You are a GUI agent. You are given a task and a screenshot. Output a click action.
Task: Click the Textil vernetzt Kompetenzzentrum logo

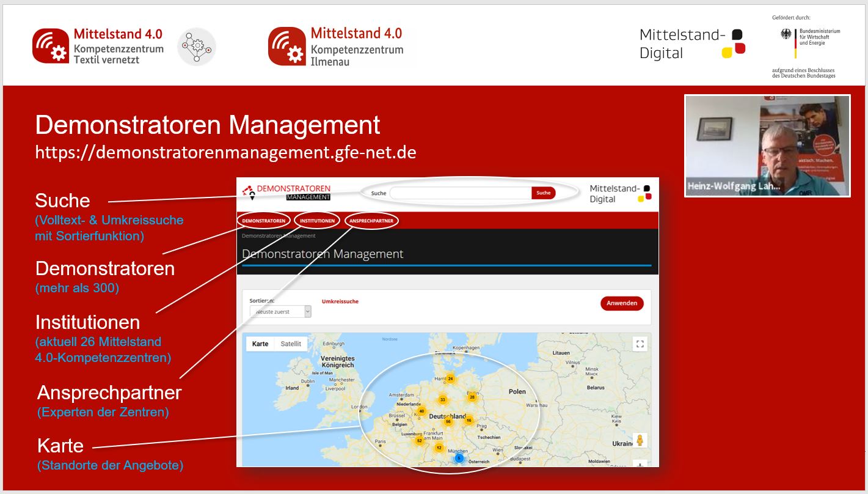[x=98, y=46]
